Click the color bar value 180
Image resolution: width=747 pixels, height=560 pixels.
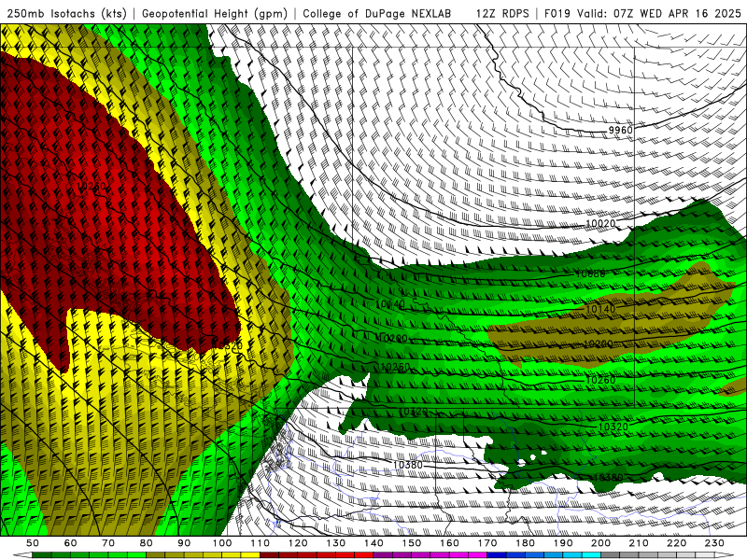(525, 543)
